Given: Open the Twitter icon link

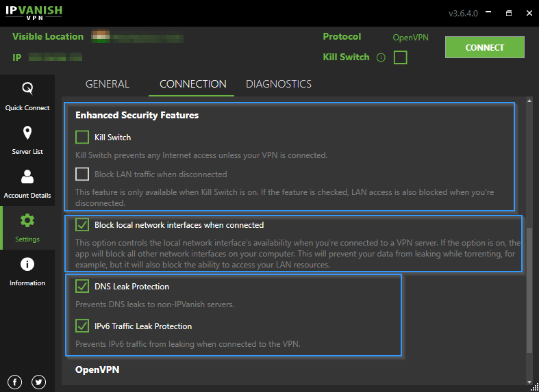Looking at the screenshot, I should pos(38,382).
